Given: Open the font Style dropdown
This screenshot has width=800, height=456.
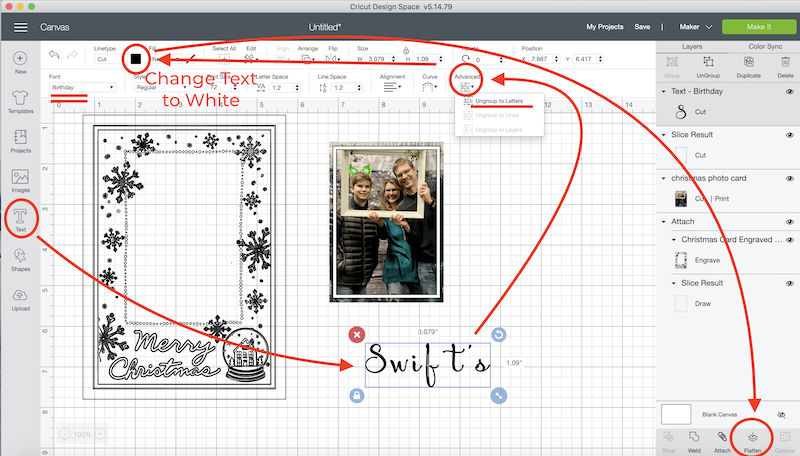Looking at the screenshot, I should pyautogui.click(x=161, y=87).
